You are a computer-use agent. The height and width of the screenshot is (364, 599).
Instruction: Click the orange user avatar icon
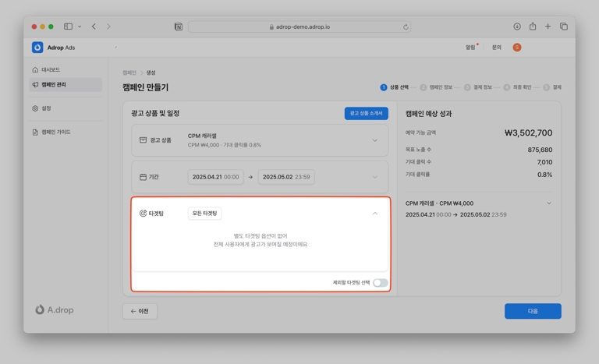tap(516, 48)
